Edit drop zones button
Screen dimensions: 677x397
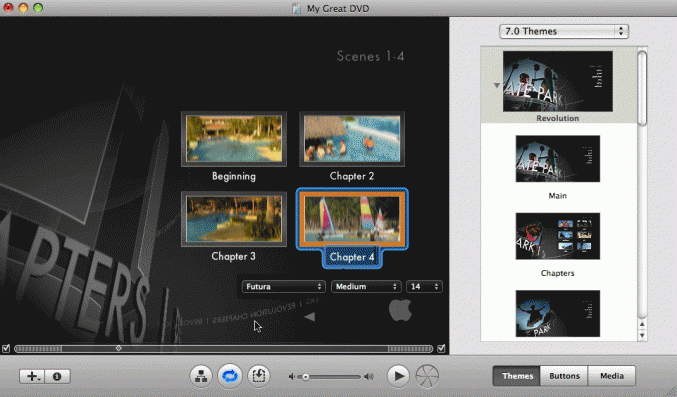coord(259,376)
